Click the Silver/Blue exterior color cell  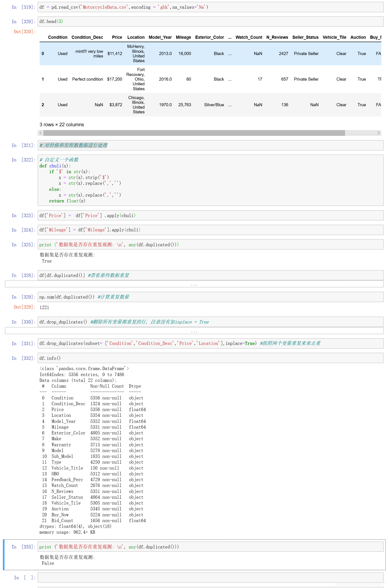pos(214,105)
